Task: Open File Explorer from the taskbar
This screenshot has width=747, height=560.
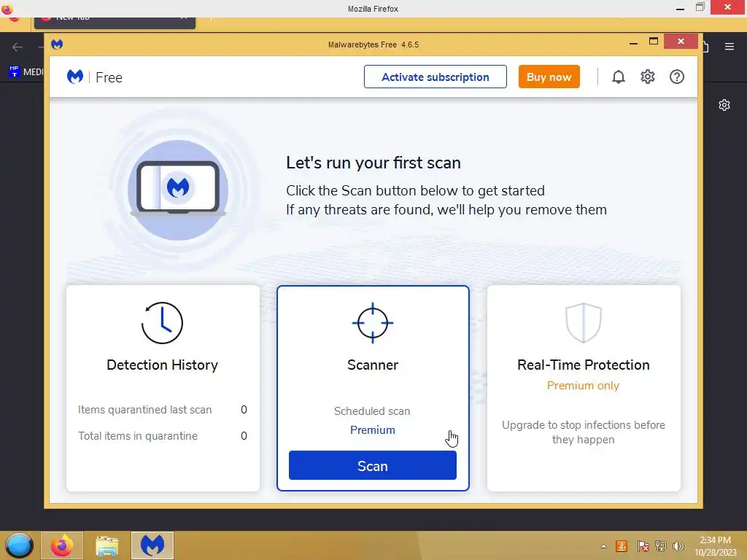Action: click(x=107, y=545)
